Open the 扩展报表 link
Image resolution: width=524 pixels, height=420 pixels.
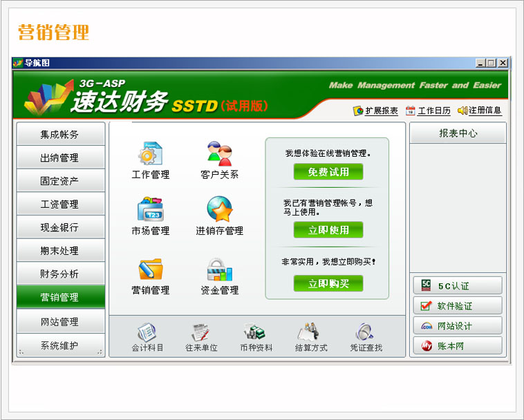382,111
